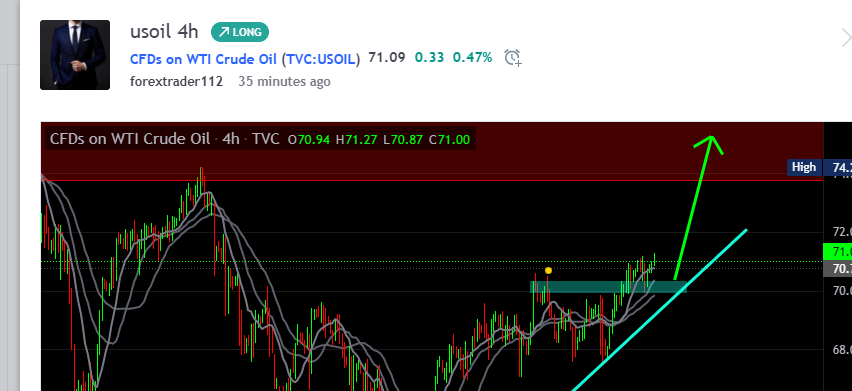Click the green 71.0 current price label
852x391 pixels.
coord(838,251)
